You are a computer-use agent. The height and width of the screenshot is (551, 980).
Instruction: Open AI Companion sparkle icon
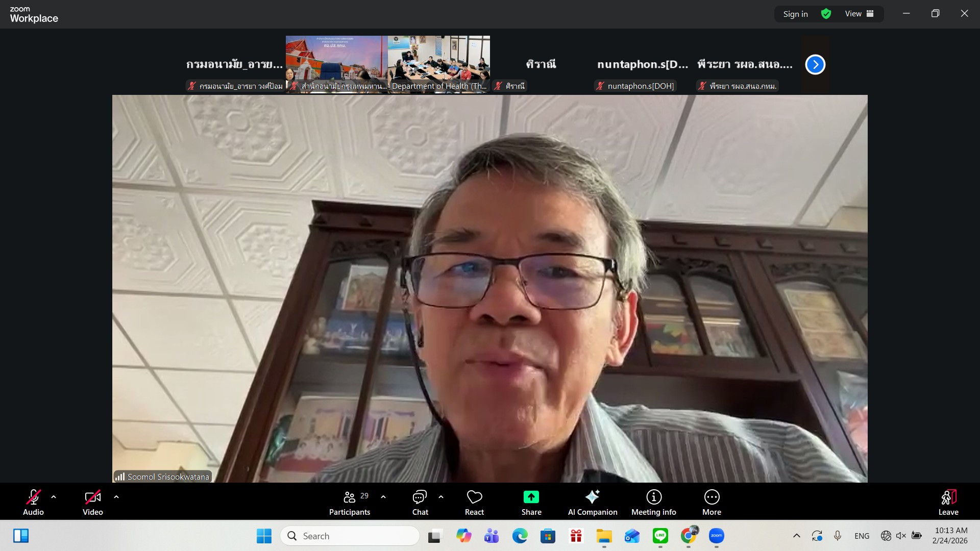[592, 497]
